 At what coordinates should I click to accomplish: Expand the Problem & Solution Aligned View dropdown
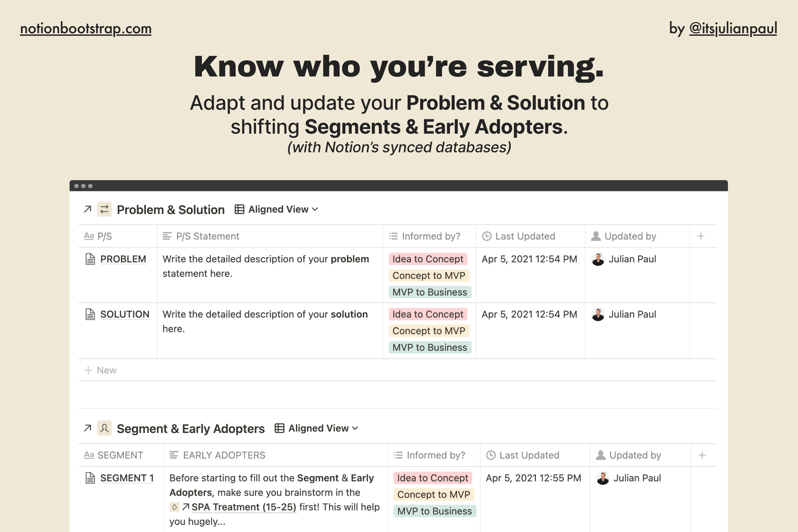click(x=276, y=209)
